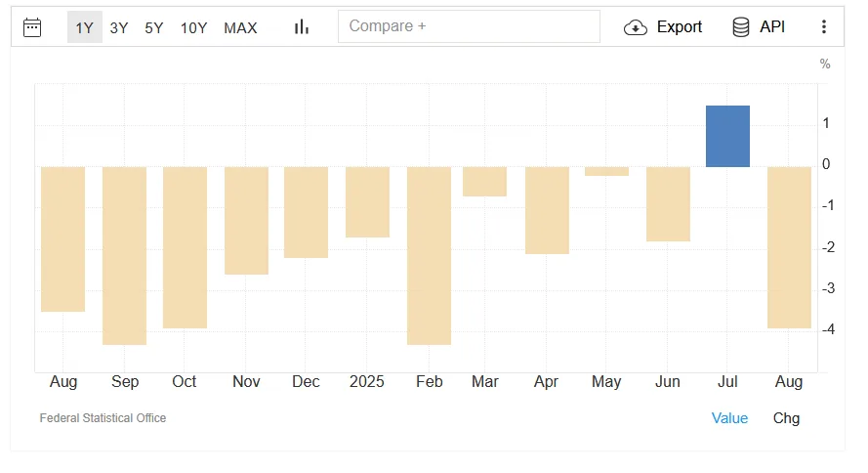Screen dimensions: 868x473
Task: Click the Export cloud download icon
Action: [x=636, y=27]
